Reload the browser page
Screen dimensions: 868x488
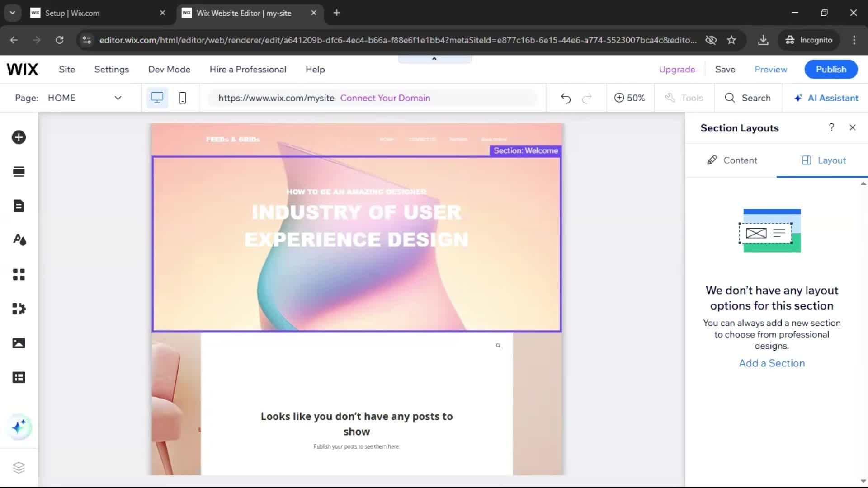59,40
